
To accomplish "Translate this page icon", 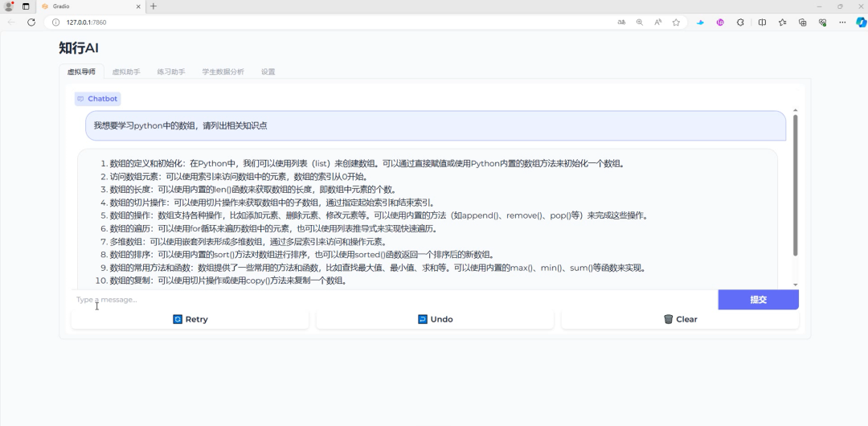I will pyautogui.click(x=621, y=23).
